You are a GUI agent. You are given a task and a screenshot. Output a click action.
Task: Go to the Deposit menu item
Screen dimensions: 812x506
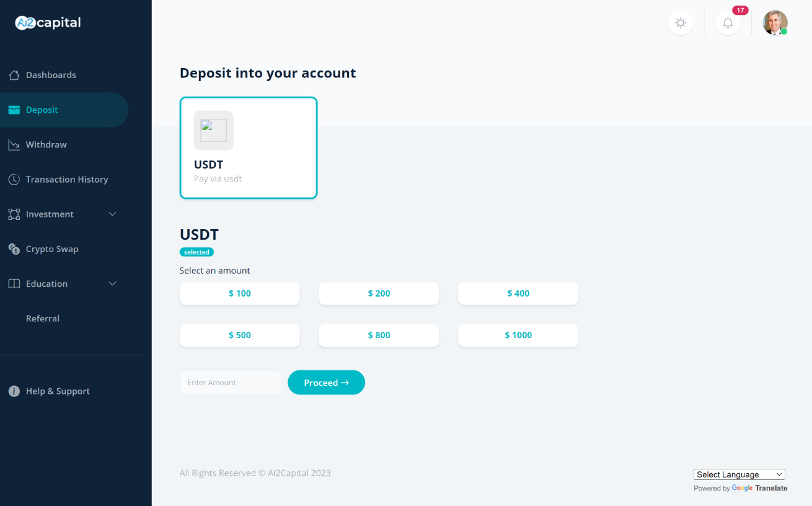tap(42, 110)
